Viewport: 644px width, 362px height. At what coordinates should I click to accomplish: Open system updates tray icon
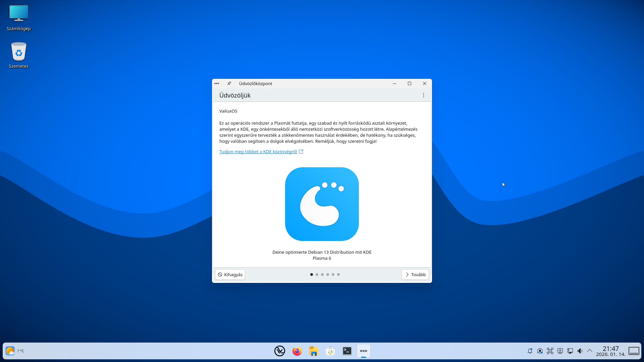coord(540,351)
